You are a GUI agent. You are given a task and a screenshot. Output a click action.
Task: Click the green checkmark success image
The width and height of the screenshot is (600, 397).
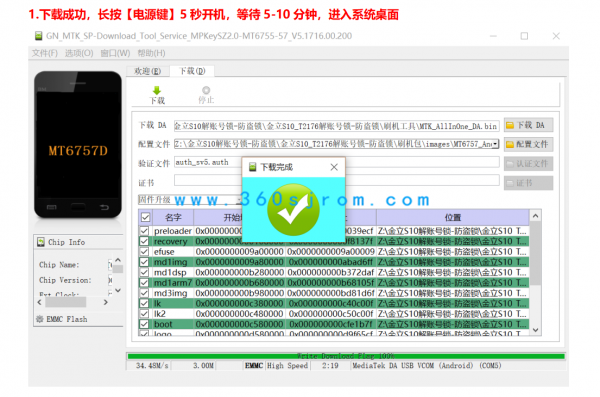tap(293, 209)
